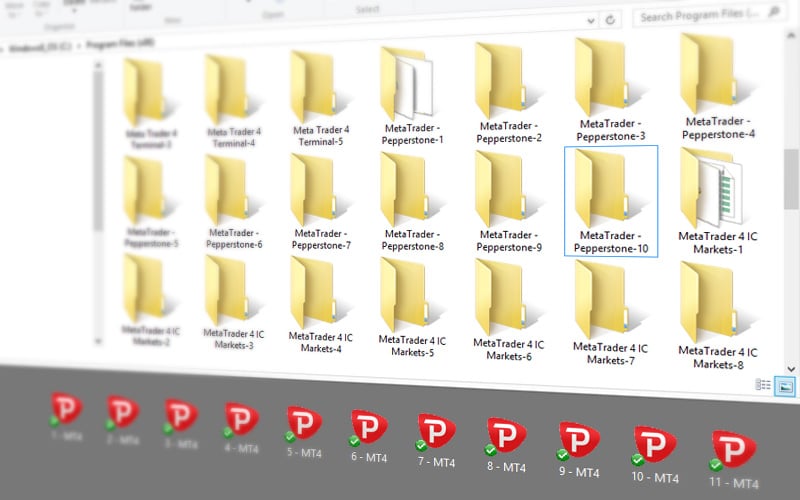
Task: Select the MetaTrader - Pepperstone-9 folder
Action: click(509, 202)
